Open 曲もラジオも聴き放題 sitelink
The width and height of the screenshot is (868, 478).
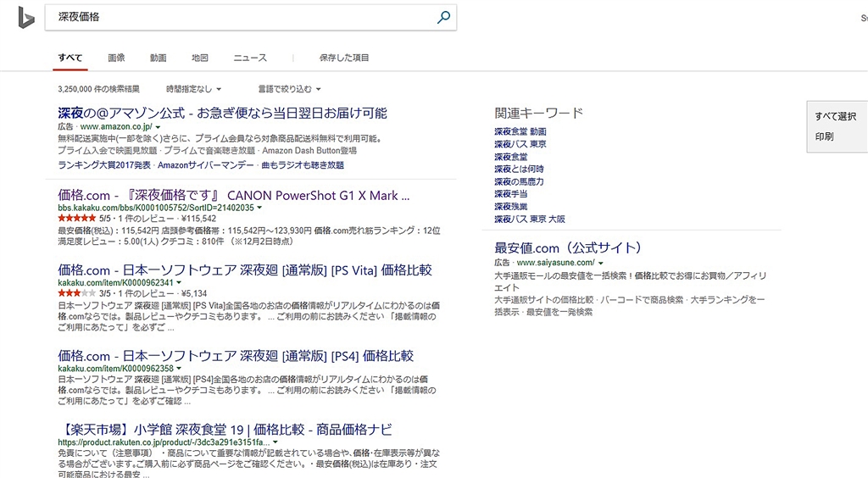pos(303,165)
